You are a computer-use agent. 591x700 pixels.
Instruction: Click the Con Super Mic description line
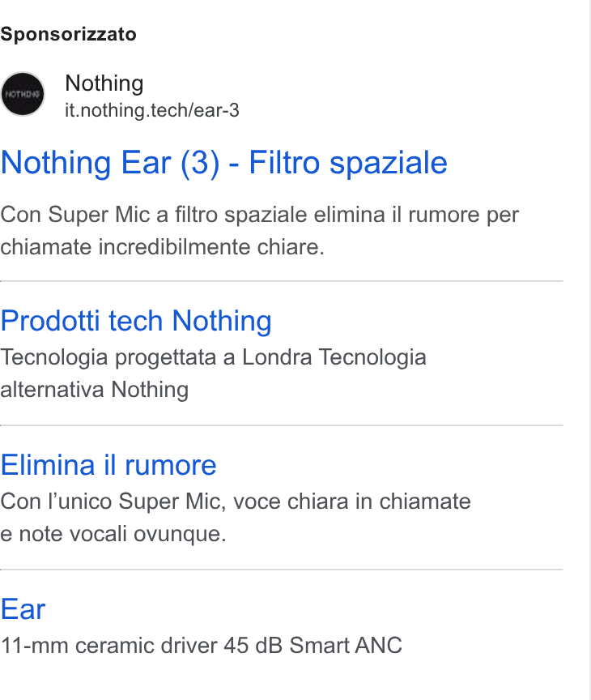coord(260,215)
